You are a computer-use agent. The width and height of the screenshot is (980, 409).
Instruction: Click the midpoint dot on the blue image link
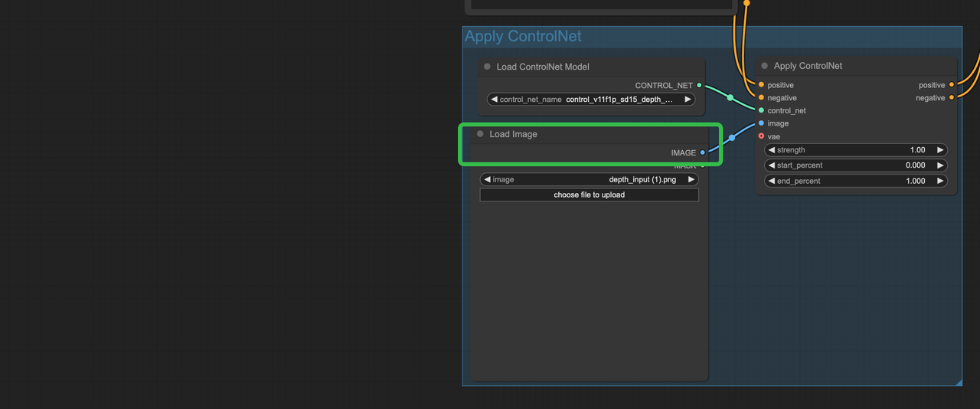click(x=732, y=138)
